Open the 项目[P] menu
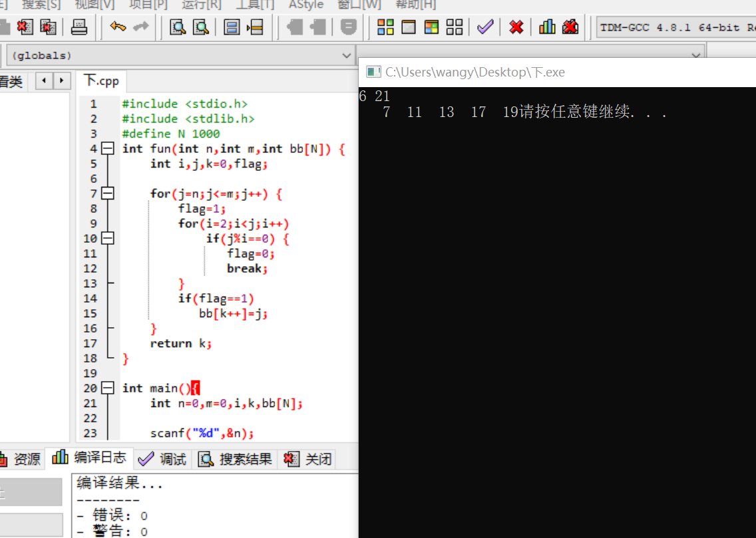Viewport: 756px width, 538px height. pyautogui.click(x=148, y=5)
